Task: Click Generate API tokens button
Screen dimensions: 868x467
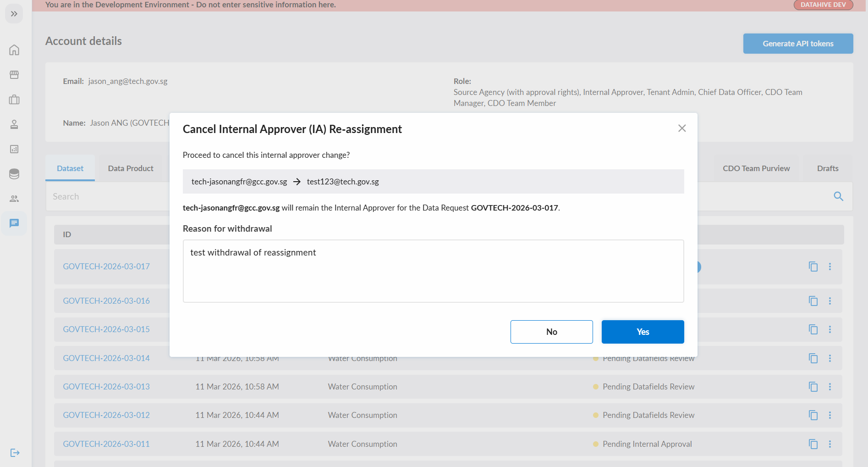Action: [x=798, y=44]
